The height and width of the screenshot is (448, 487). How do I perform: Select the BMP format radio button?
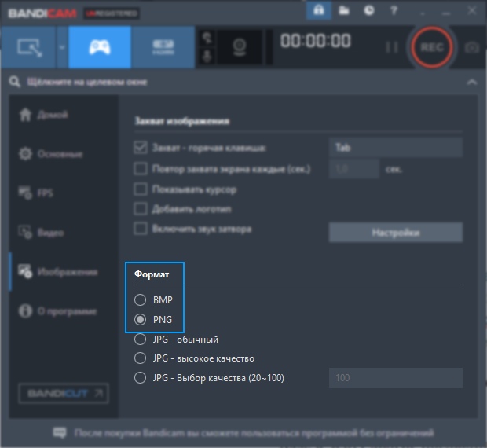(140, 299)
